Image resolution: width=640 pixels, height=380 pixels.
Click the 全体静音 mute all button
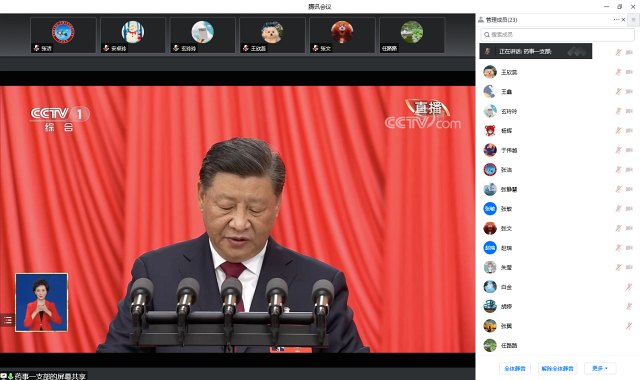[515, 368]
